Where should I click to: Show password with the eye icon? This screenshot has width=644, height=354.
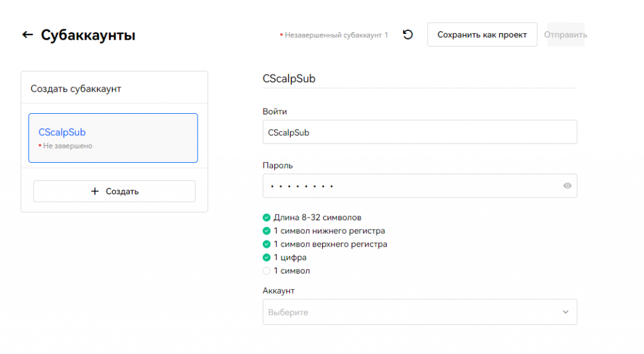(x=567, y=185)
